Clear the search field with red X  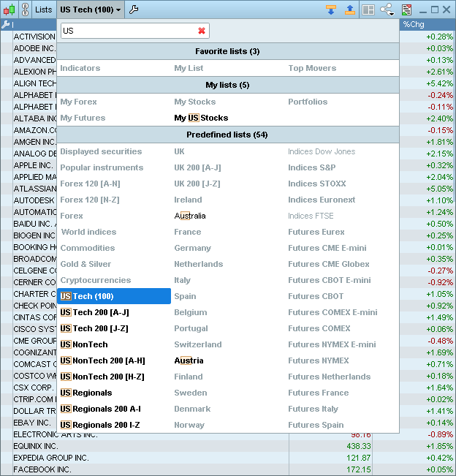[x=202, y=31]
